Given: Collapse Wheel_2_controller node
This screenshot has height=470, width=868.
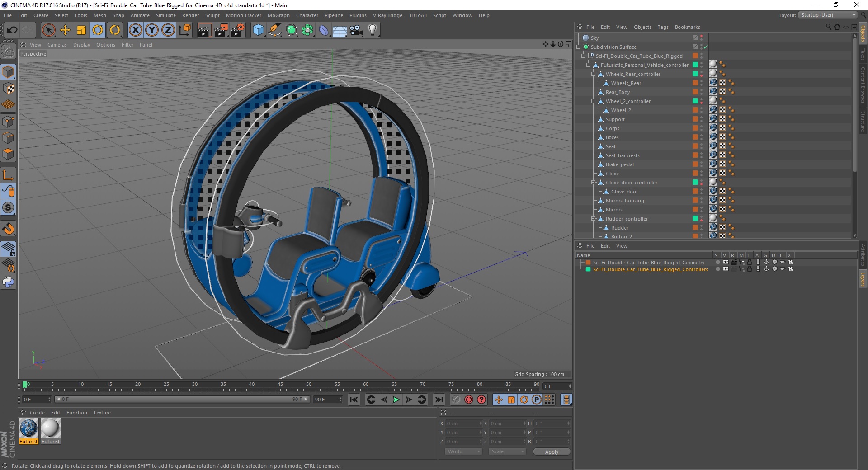Looking at the screenshot, I should (594, 101).
